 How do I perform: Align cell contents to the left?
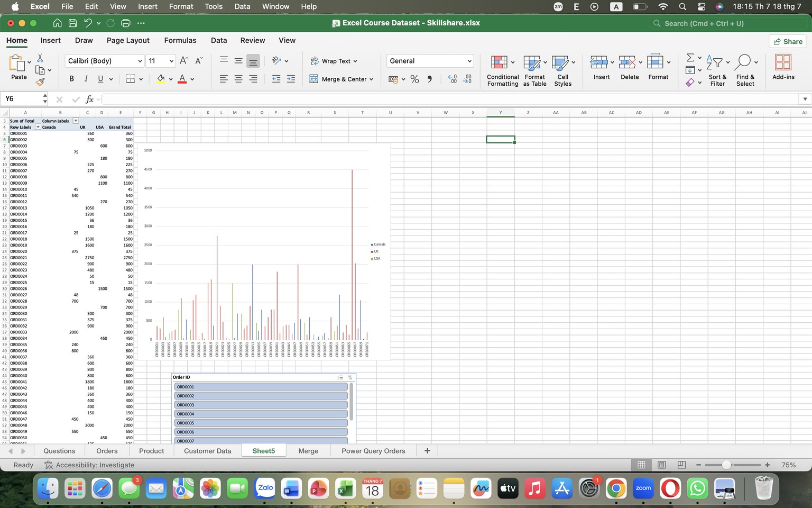pyautogui.click(x=224, y=79)
